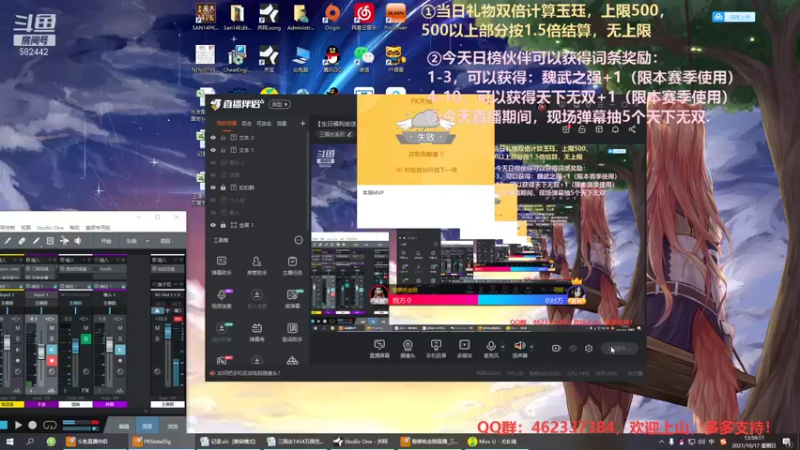
Task: Click the share icon in 直播伴侣 header
Action: tap(632, 130)
